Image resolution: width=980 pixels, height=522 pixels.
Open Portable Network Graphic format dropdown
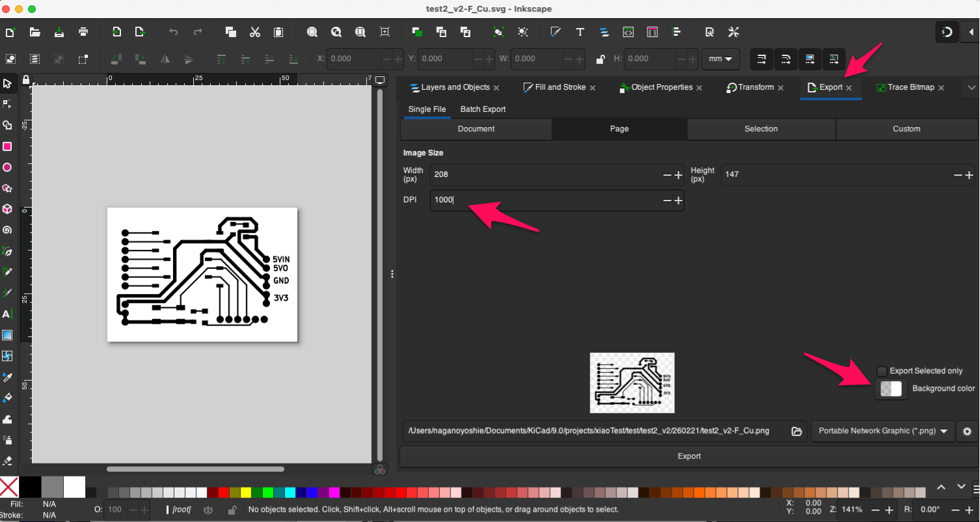click(882, 431)
